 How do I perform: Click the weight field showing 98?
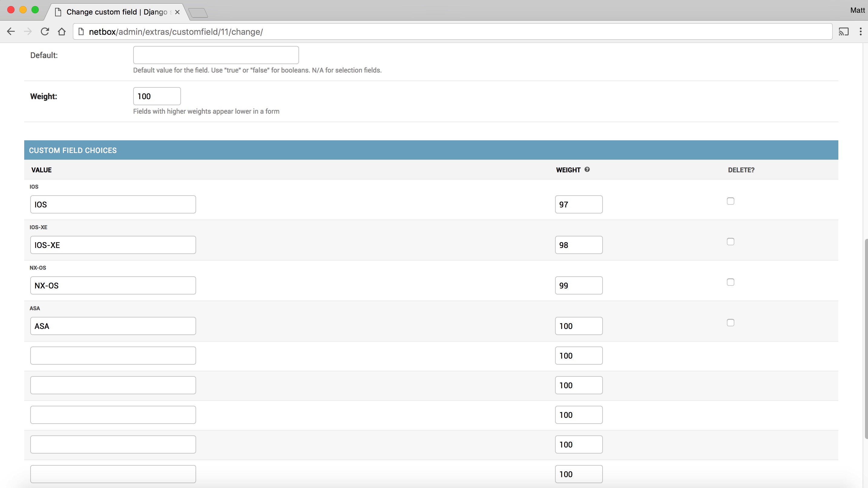(x=579, y=245)
